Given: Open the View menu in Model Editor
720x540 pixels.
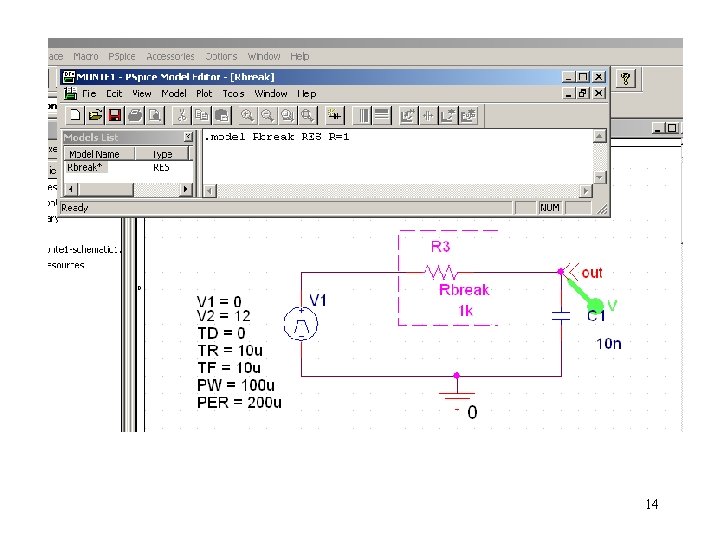Looking at the screenshot, I should (x=141, y=94).
